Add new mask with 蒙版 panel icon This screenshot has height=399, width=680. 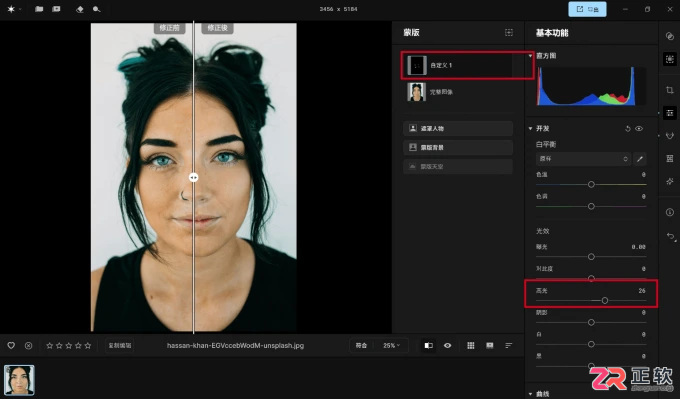coord(509,33)
